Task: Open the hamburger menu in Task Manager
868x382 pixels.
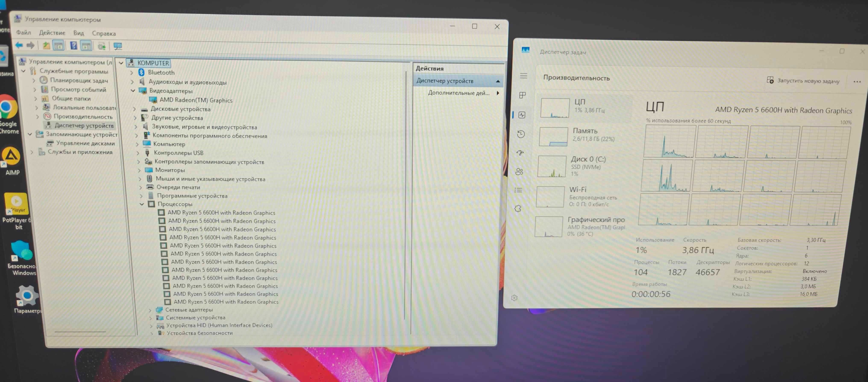Action: pos(523,76)
